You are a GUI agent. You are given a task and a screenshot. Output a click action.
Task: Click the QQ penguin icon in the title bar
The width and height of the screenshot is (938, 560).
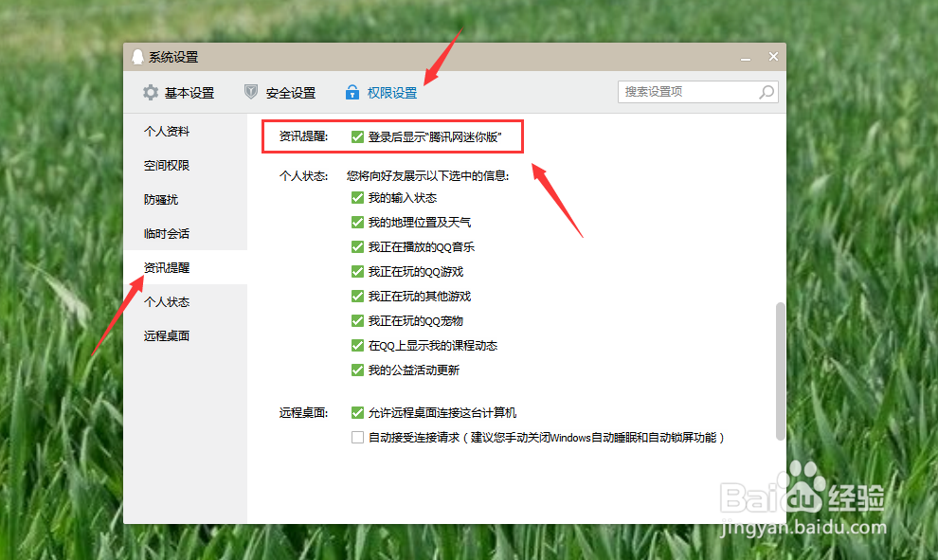coord(137,57)
